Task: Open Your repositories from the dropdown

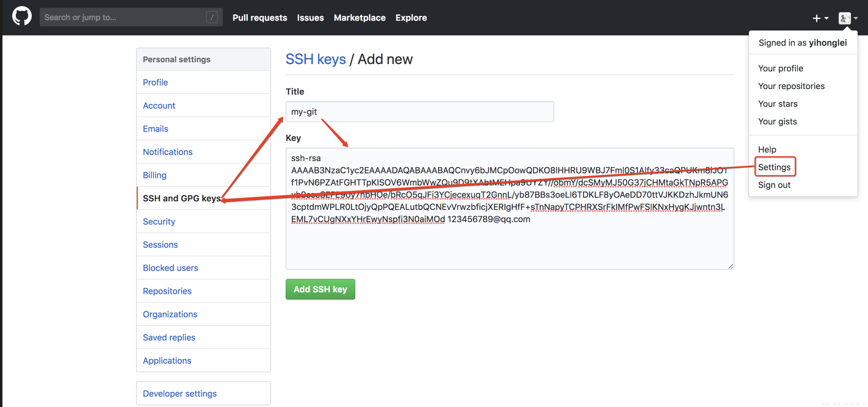Action: tap(791, 86)
